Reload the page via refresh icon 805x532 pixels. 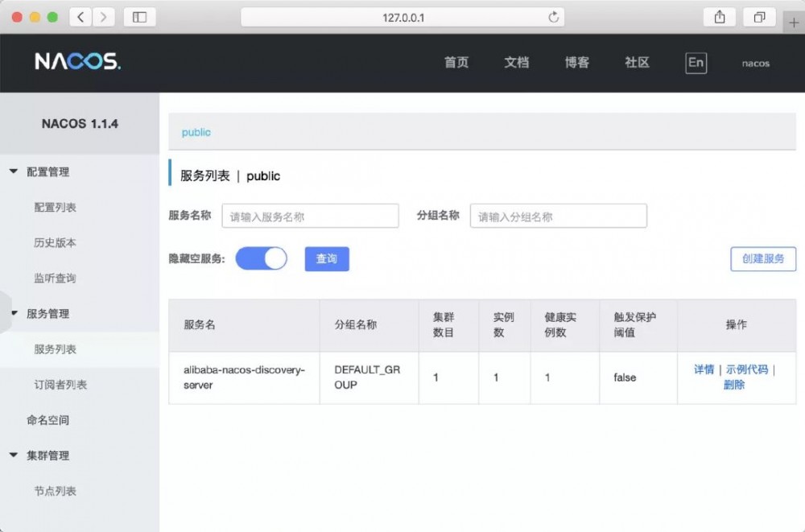tap(553, 17)
